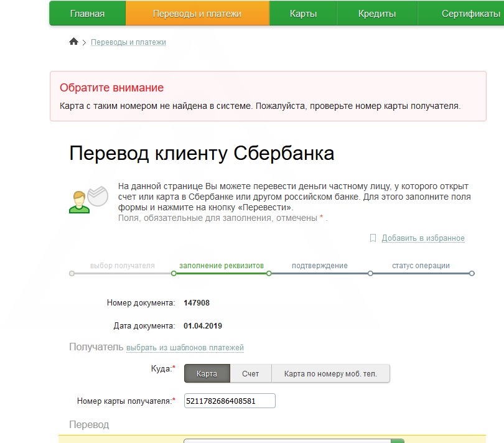This screenshot has height=443, width=504.
Task: Click the подтверждение step label
Action: click(x=319, y=266)
